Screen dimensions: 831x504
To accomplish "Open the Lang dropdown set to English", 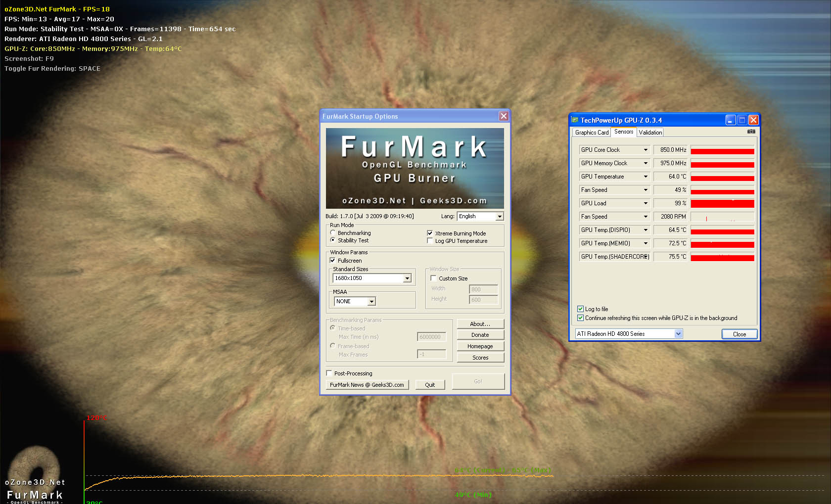I will [x=480, y=216].
